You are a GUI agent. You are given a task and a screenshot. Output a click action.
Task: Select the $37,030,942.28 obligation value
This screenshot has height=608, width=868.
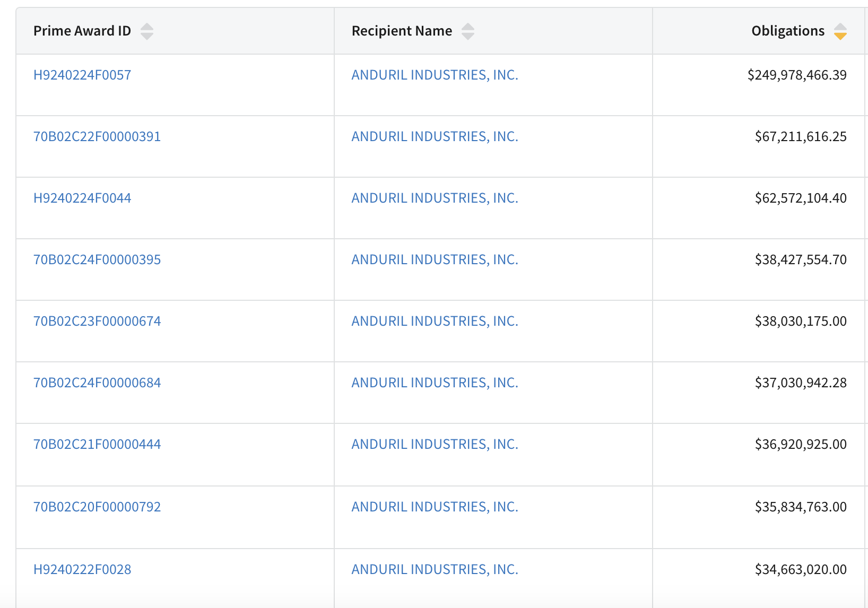[x=801, y=383]
